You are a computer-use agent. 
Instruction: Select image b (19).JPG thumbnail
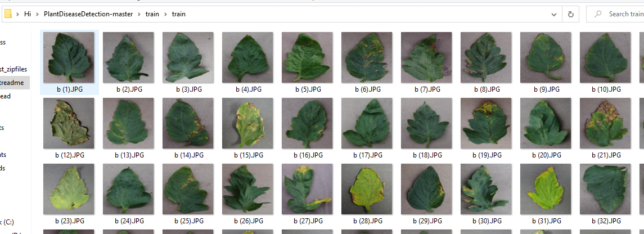pyautogui.click(x=486, y=123)
